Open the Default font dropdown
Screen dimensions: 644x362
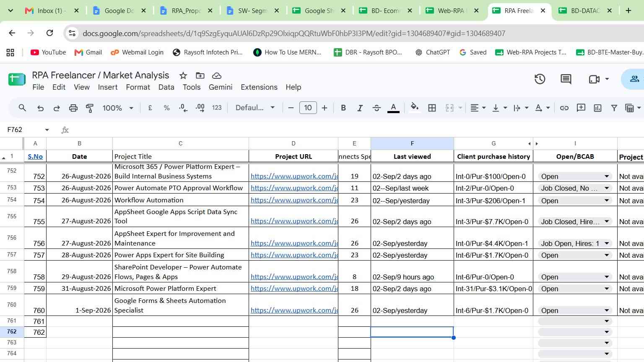[255, 108]
